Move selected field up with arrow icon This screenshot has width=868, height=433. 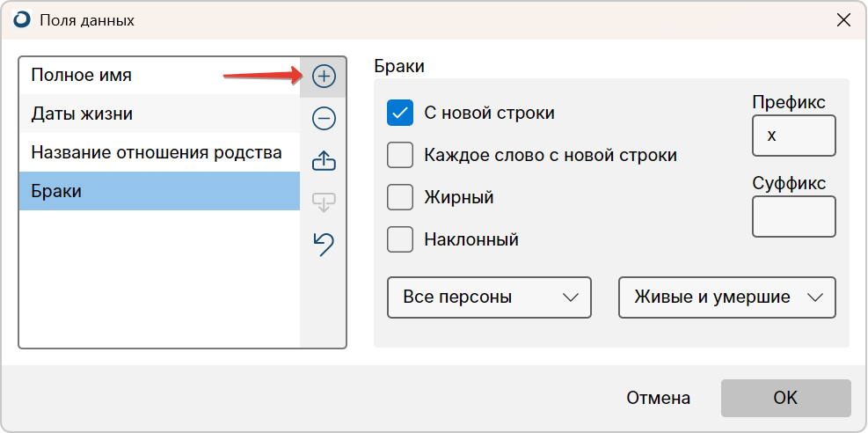click(324, 161)
